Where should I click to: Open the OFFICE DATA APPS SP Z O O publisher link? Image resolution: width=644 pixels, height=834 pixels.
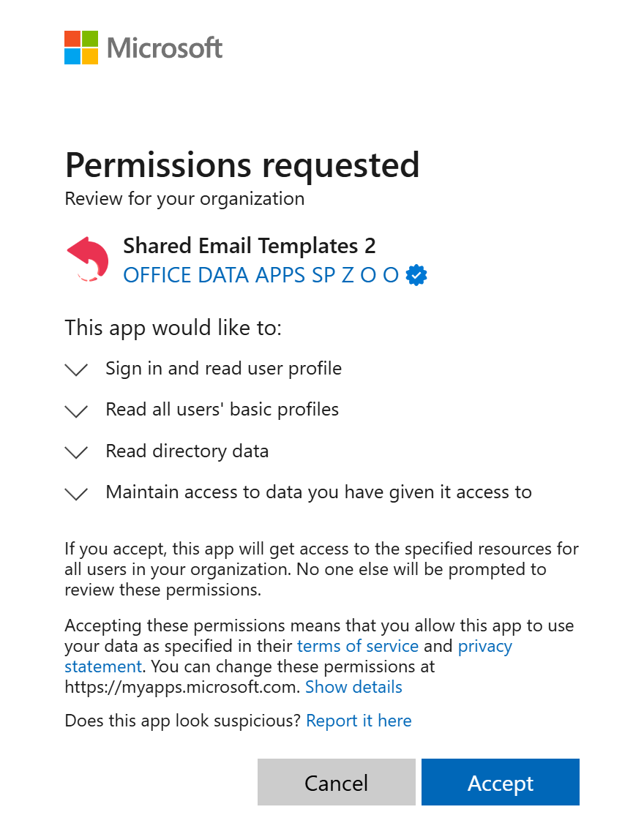tap(260, 275)
